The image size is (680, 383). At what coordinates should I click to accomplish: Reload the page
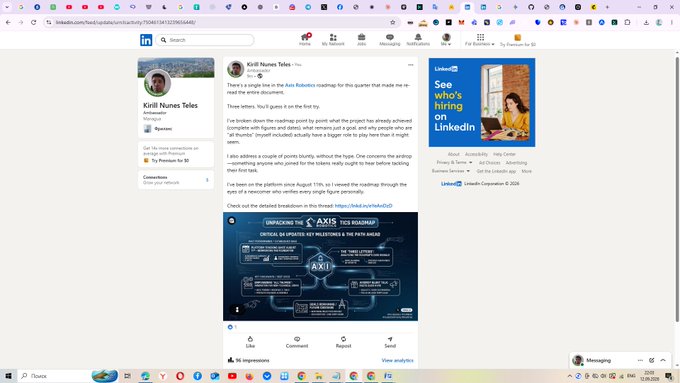click(33, 22)
